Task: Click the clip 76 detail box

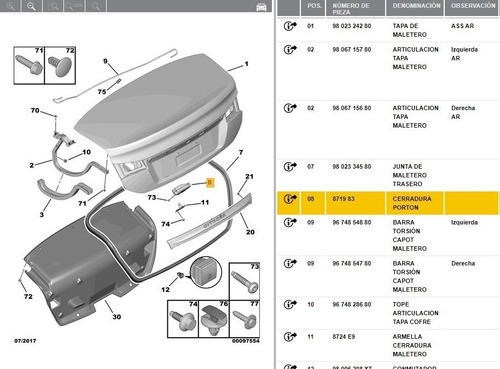Action: coord(214,319)
